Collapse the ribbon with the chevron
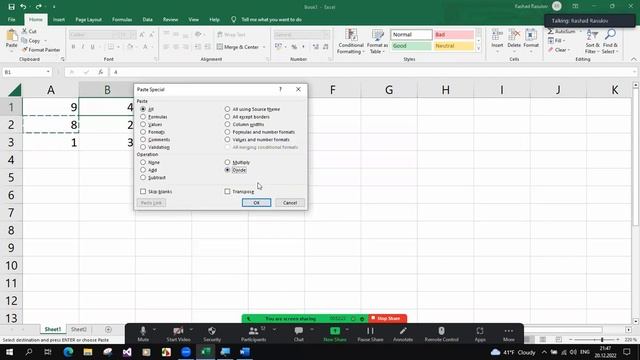The width and height of the screenshot is (640, 360). coord(633,60)
